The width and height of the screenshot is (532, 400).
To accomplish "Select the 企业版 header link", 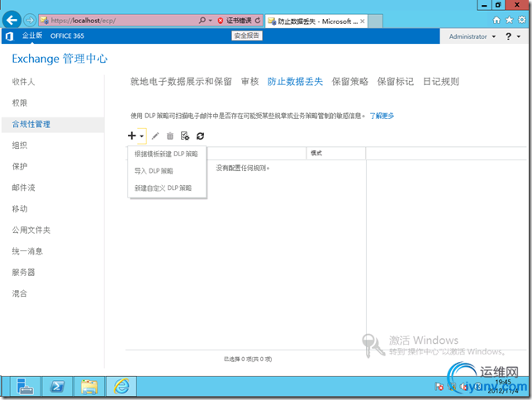I will tap(32, 36).
